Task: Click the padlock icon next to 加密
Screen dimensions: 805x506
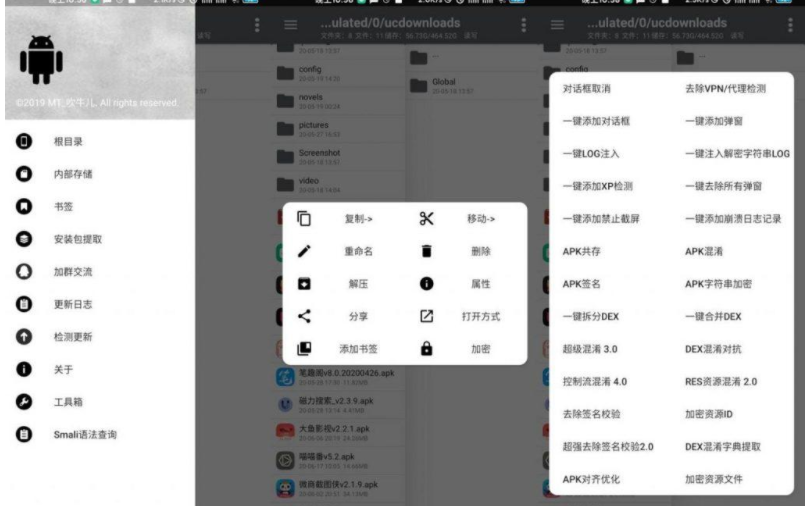Action: [426, 349]
